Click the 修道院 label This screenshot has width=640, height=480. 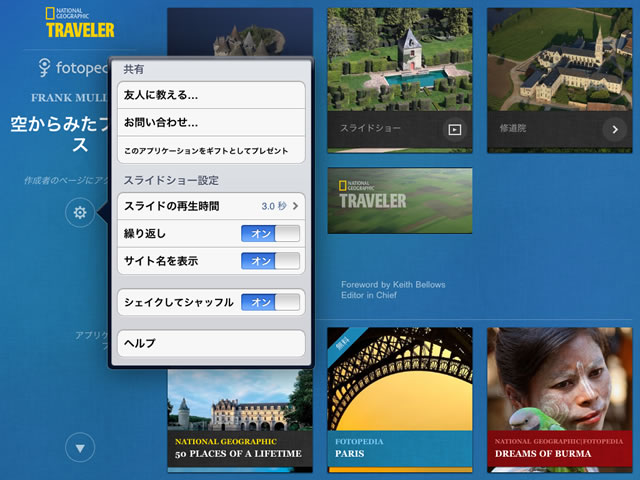(513, 128)
